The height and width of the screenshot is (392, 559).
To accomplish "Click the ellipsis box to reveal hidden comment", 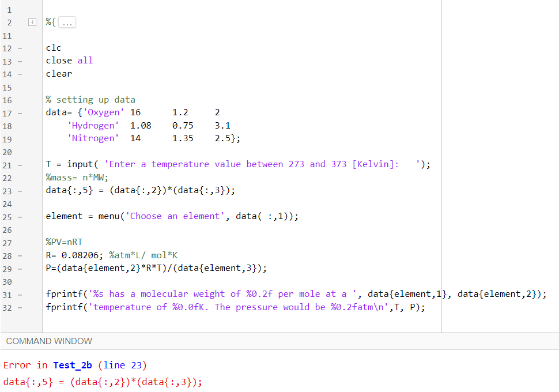I will point(67,21).
